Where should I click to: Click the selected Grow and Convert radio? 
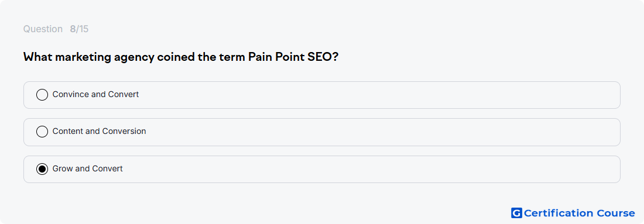pyautogui.click(x=42, y=169)
